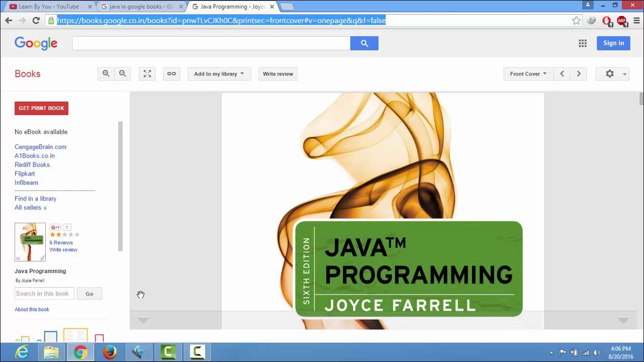Click sidebar Write review link
Image resolution: width=644 pixels, height=362 pixels.
pos(63,250)
